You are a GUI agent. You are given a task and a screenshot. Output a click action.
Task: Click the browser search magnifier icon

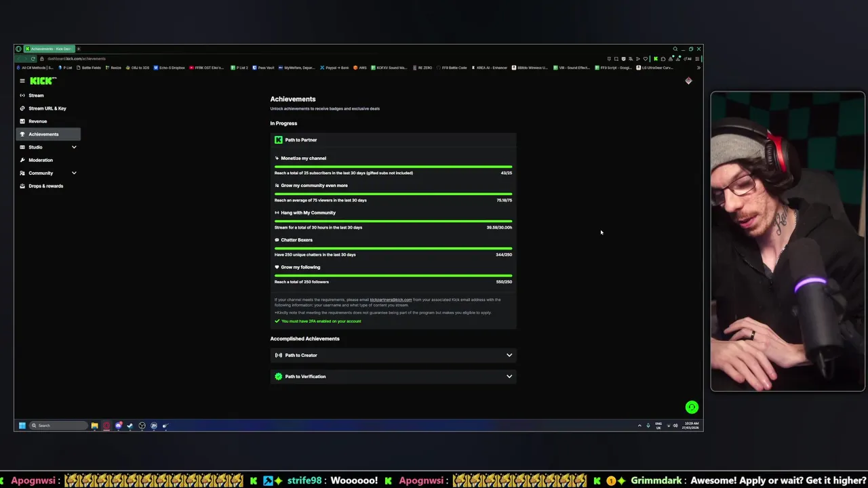675,49
